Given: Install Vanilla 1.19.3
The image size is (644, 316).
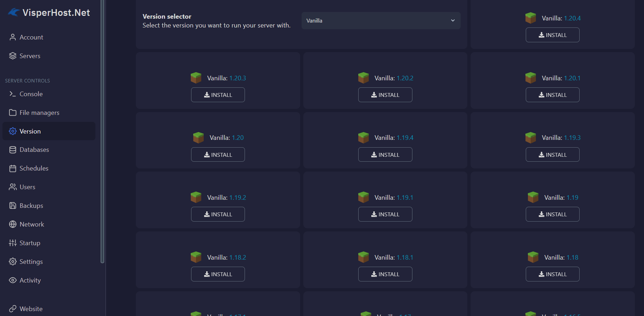Looking at the screenshot, I should [553, 155].
